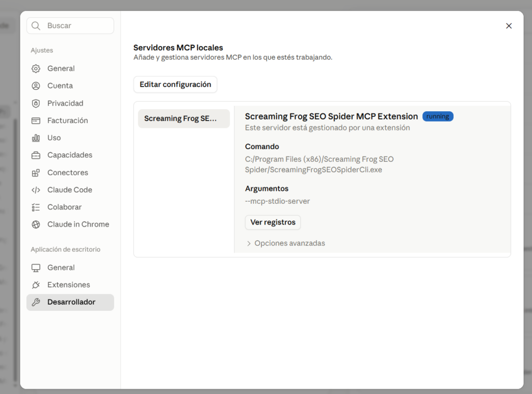The width and height of the screenshot is (532, 394).
Task: Select Claude Code settings
Action: [70, 190]
